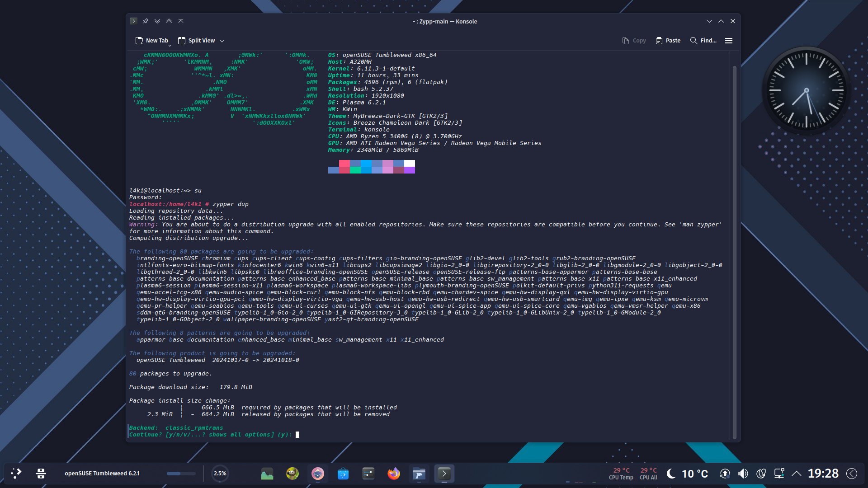Click the Konsole vertical scrollbar
868x488 pixels.
(734, 252)
